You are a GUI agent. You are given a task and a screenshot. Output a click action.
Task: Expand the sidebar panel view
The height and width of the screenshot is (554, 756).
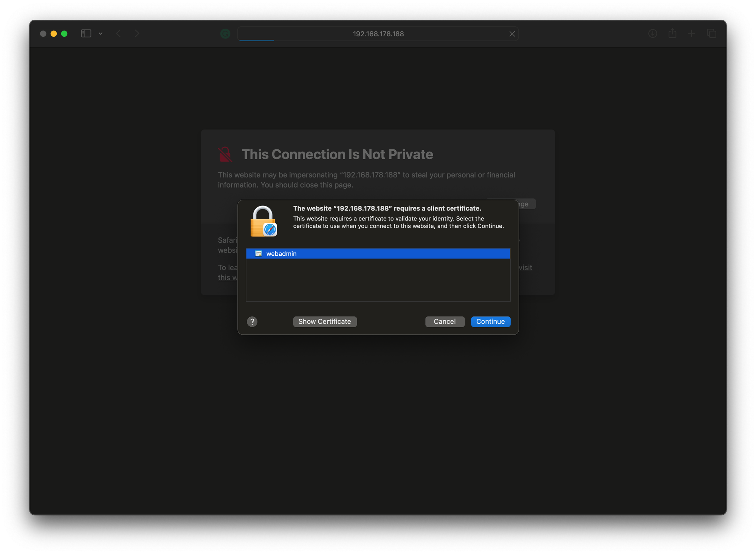(87, 33)
